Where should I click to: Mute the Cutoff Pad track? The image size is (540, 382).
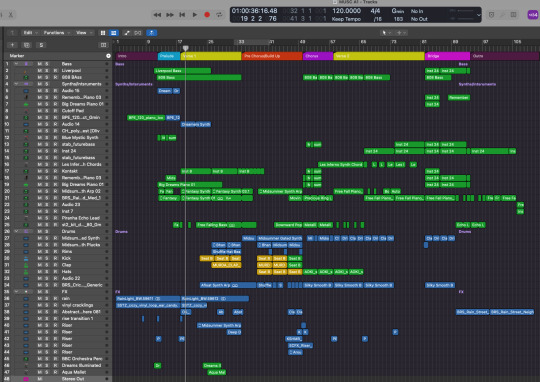[x=40, y=111]
